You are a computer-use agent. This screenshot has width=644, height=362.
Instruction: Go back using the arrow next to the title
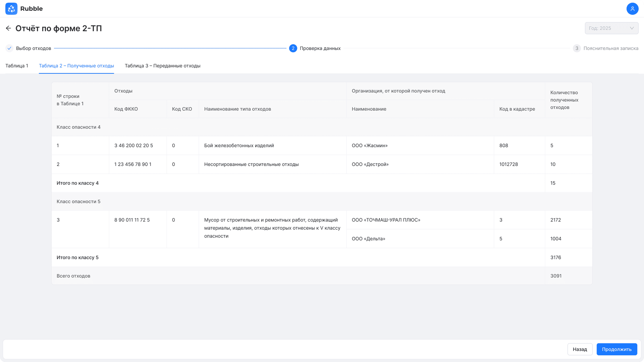pyautogui.click(x=8, y=28)
